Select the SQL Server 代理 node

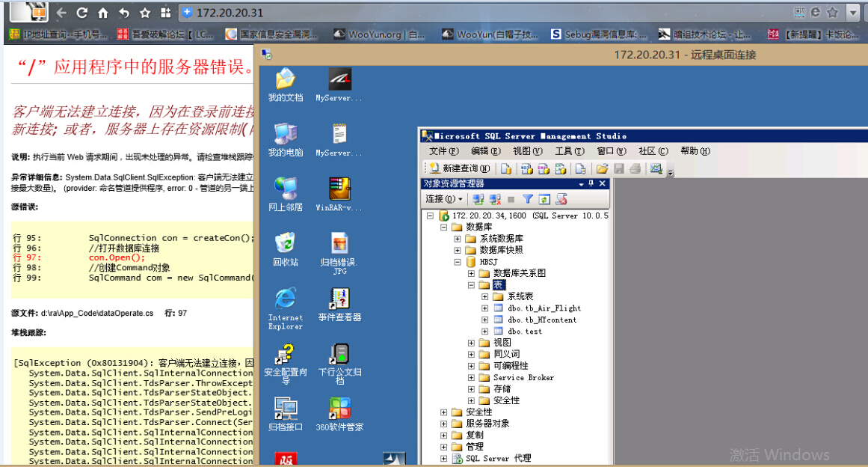[x=498, y=458]
